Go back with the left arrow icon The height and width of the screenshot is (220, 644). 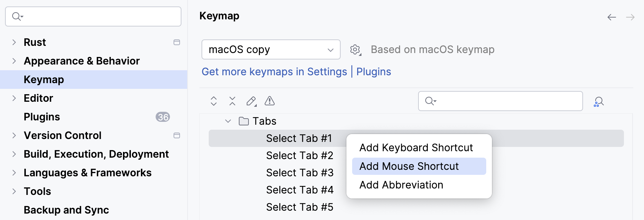[612, 17]
